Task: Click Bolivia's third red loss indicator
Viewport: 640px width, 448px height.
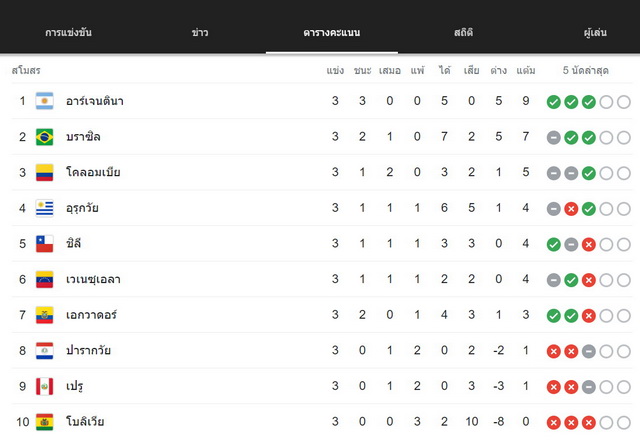Action: point(589,423)
